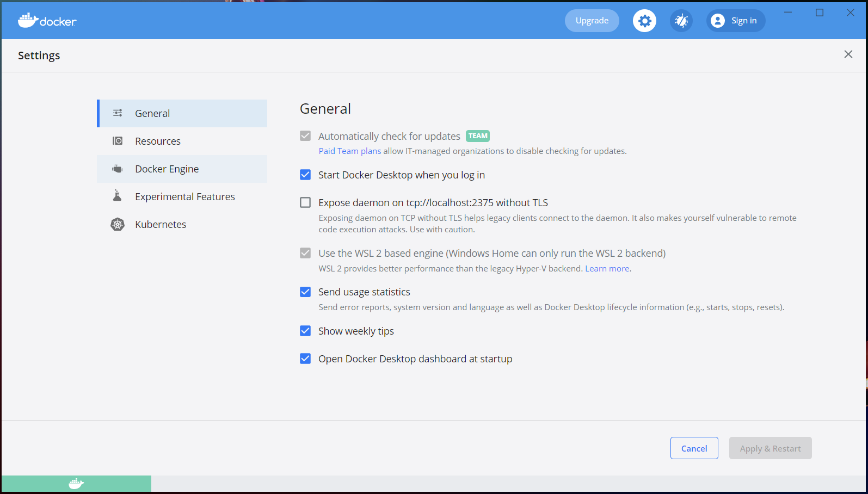Open the Kubernetes settings tab
The width and height of the screenshot is (868, 494).
coord(182,224)
